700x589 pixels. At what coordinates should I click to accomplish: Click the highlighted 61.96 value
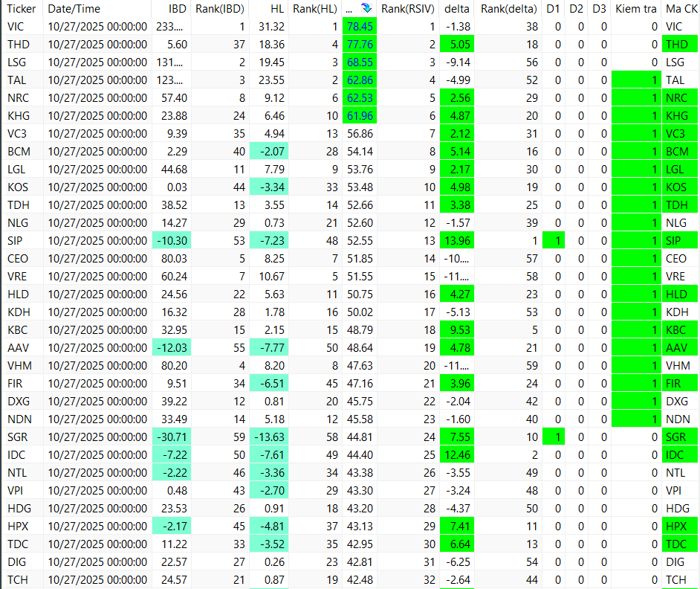360,116
